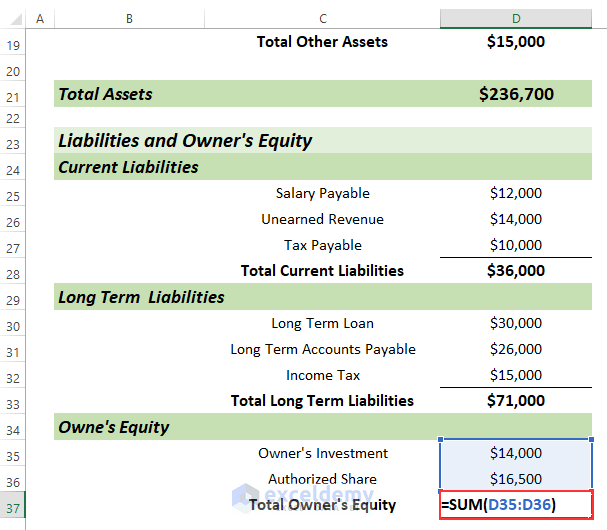Click the Tax Payable $10,000 cell
The height and width of the screenshot is (530, 607).
(516, 246)
